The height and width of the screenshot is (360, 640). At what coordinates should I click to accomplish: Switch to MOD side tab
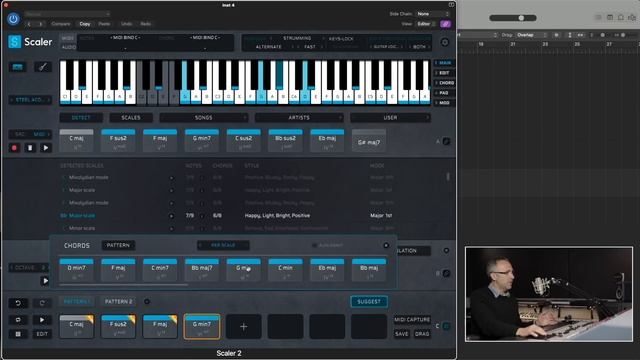coord(444,103)
